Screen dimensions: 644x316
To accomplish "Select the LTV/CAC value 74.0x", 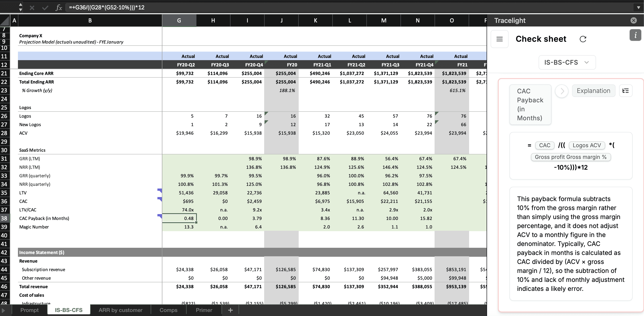I will pos(179,210).
